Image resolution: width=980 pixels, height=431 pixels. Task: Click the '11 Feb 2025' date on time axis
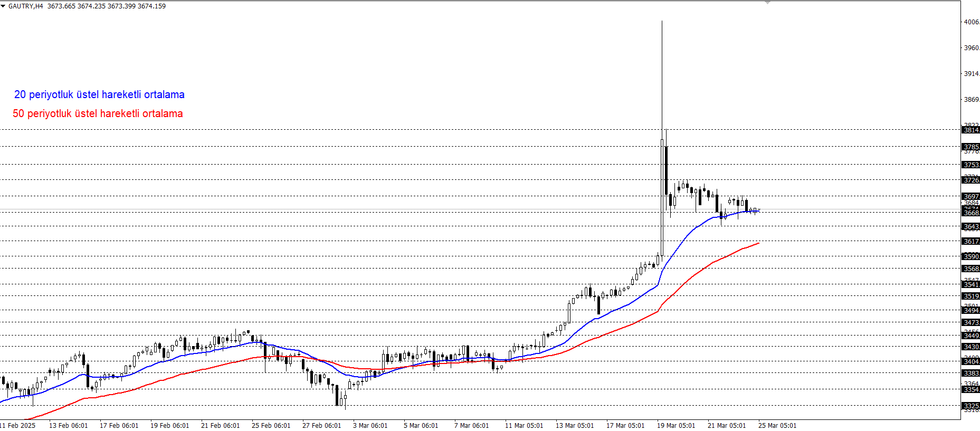coord(18,426)
